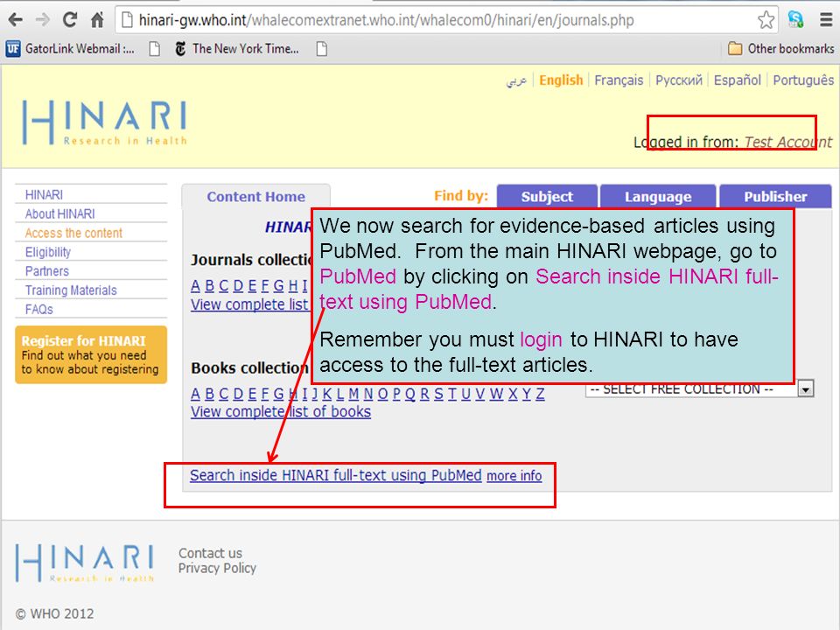Open the Publisher find-by tab
The height and width of the screenshot is (630, 840).
coord(775,197)
